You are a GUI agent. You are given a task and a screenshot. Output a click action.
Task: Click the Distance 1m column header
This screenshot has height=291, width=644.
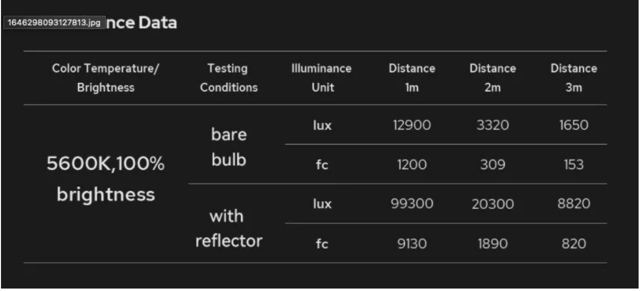point(411,78)
